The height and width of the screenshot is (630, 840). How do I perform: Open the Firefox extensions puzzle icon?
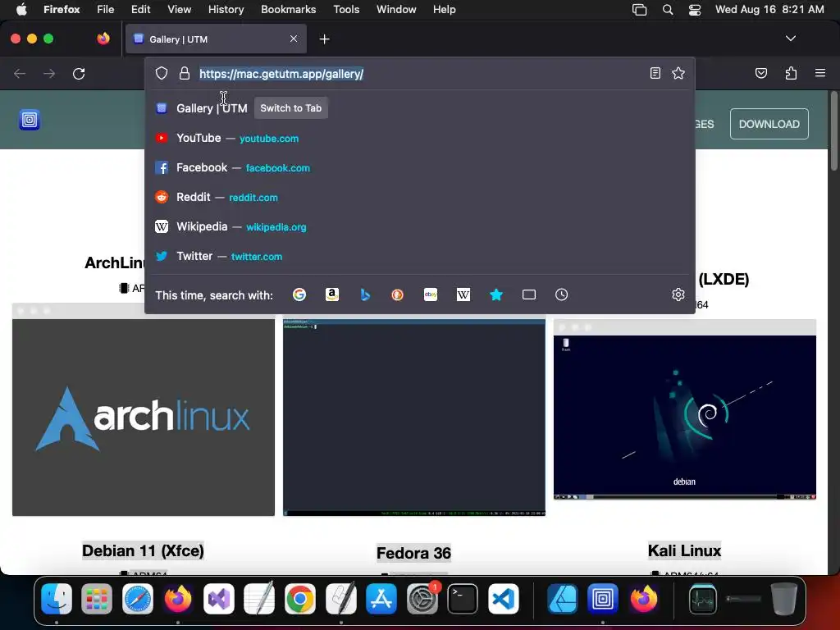(x=791, y=73)
